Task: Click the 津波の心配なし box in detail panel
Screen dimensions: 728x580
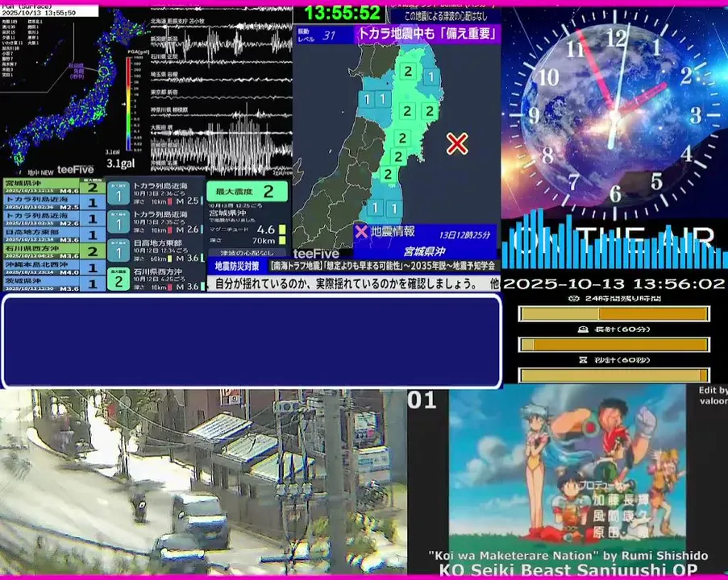Action: [247, 253]
